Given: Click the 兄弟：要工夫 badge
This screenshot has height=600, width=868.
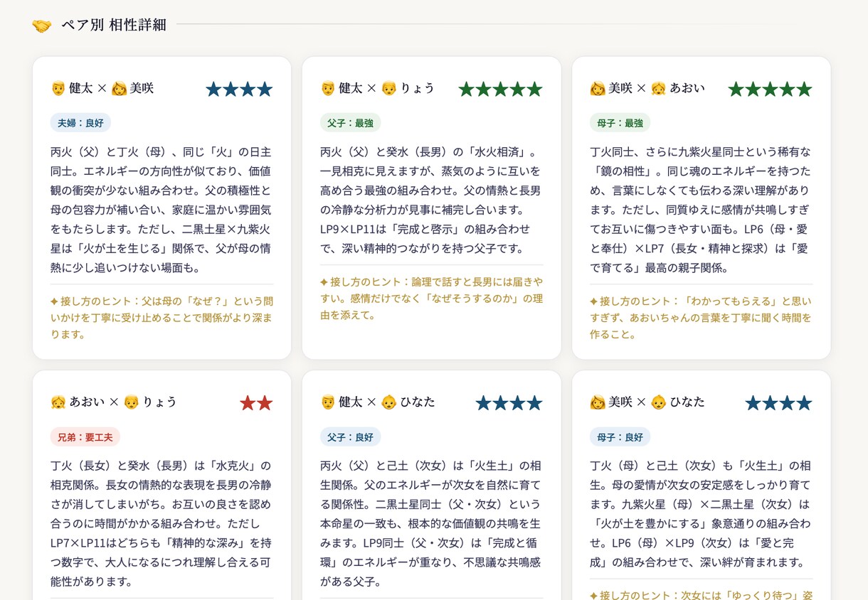Looking at the screenshot, I should pyautogui.click(x=85, y=436).
